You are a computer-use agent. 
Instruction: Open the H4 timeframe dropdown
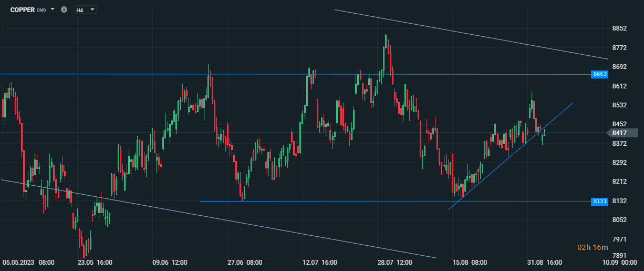85,9
